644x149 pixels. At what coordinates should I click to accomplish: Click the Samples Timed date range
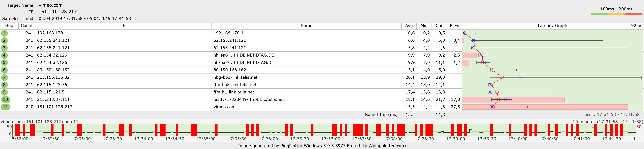[85, 18]
